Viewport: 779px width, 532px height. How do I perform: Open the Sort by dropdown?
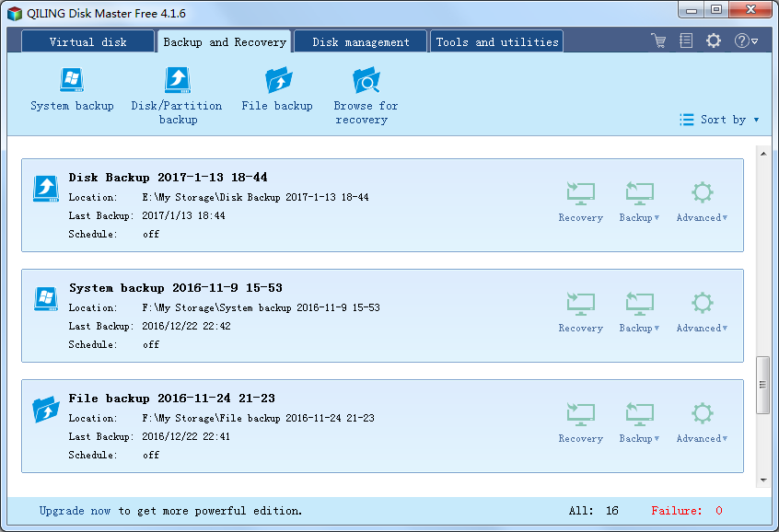point(719,120)
